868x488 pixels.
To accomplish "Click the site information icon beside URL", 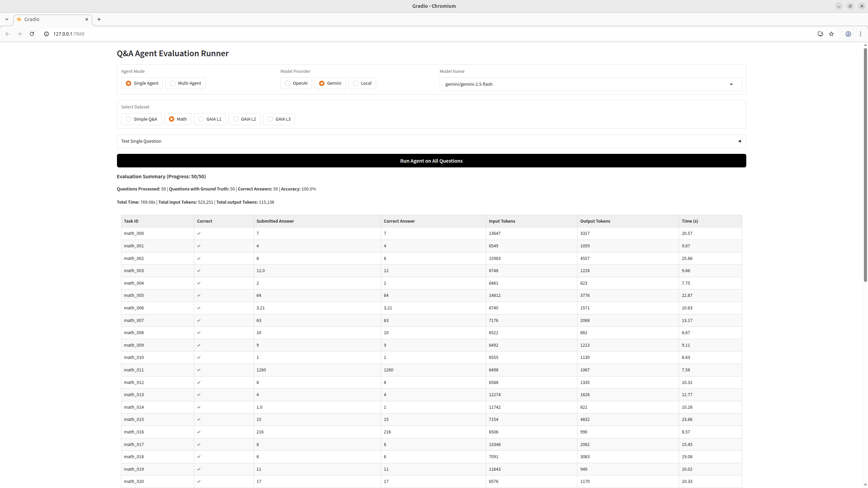I will [46, 34].
